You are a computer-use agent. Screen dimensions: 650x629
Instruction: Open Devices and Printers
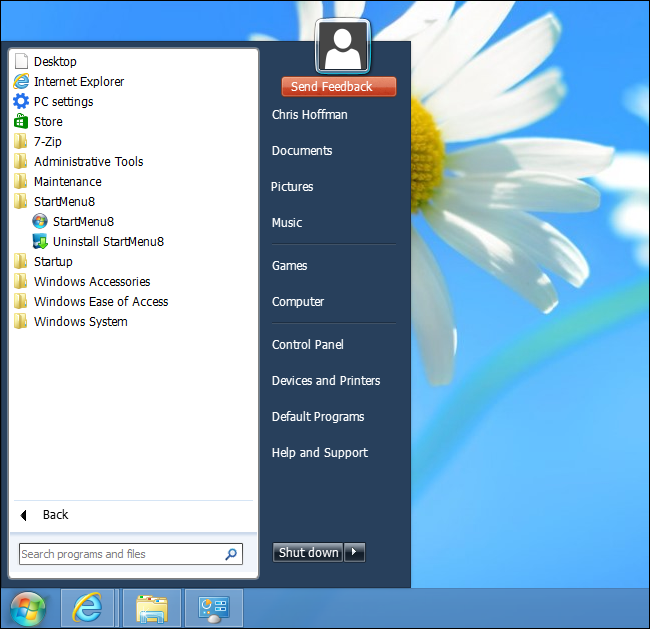coord(326,381)
